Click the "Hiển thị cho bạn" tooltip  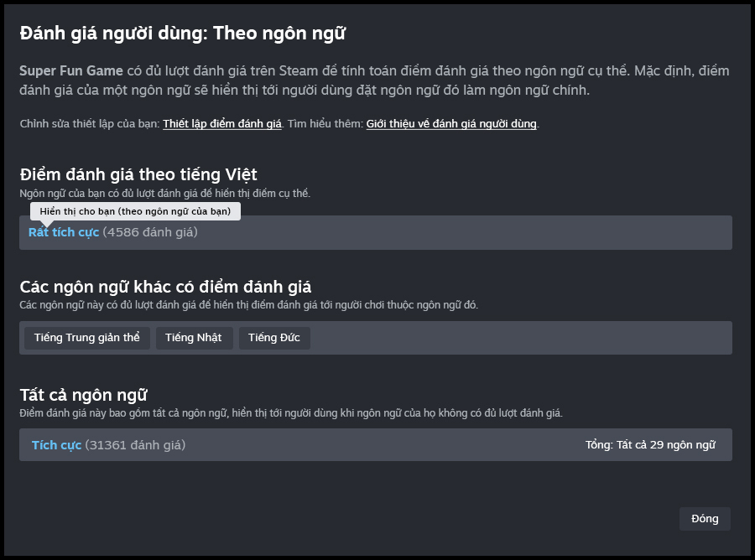point(135,211)
